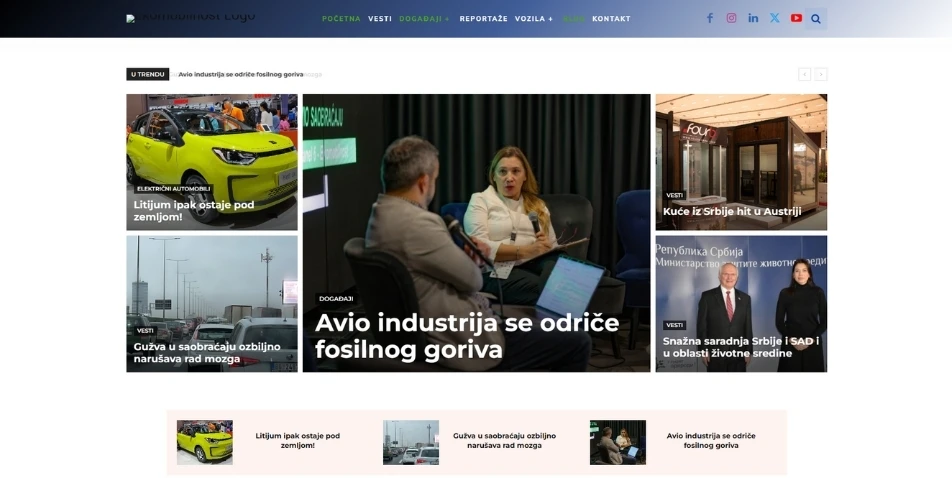Expand the Vozila + menu
952x478 pixels.
(x=534, y=19)
